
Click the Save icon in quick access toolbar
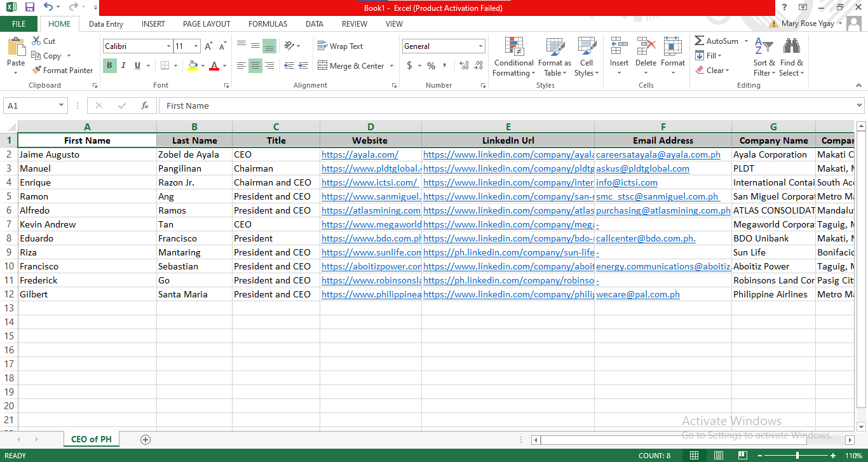[30, 8]
